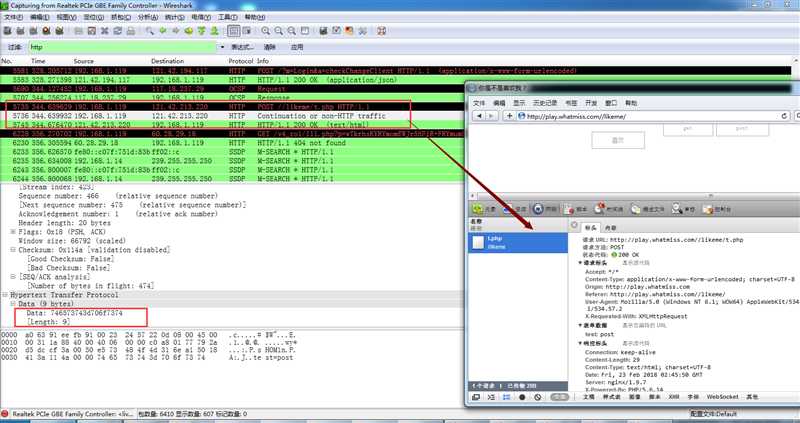Select the t.php request in network list
800x423 pixels.
pos(518,242)
